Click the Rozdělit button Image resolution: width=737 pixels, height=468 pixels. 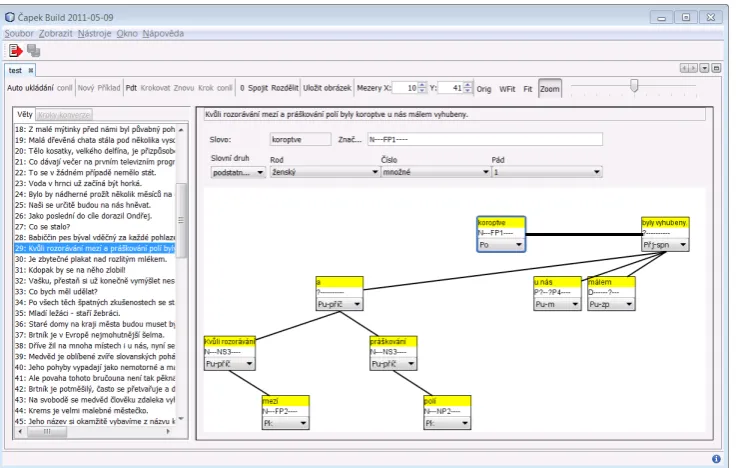click(x=285, y=88)
